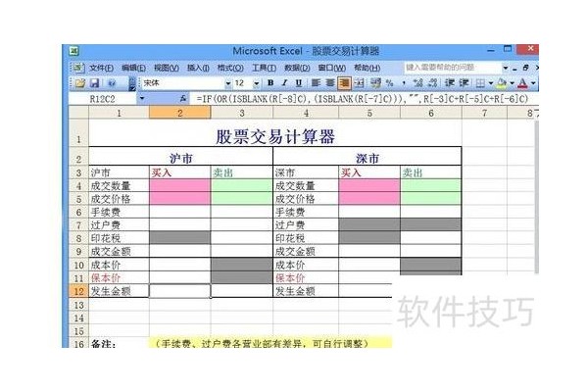
Task: Open Font Color dropdown arrow
Action: (x=533, y=83)
